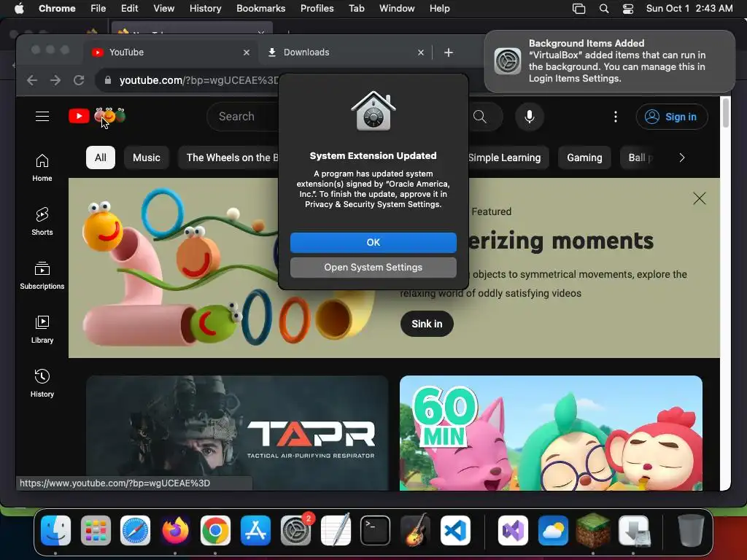Screen dimensions: 747x560
Task: Click Background Items Added notification
Action: (x=610, y=61)
